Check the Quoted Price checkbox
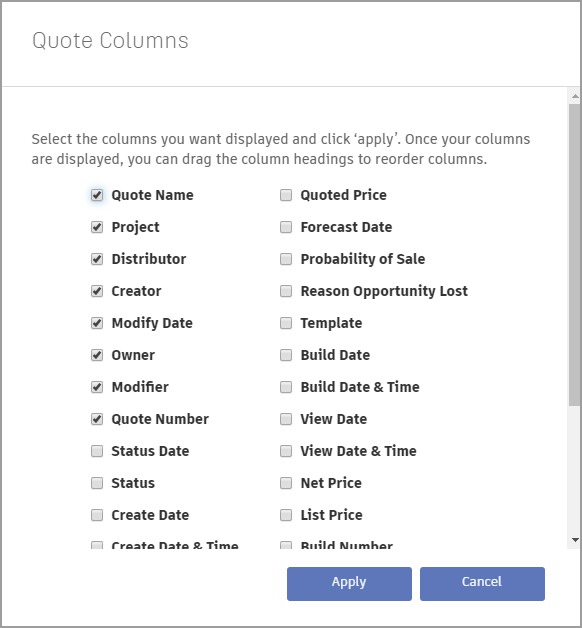Screen dimensions: 582x628 tap(286, 195)
